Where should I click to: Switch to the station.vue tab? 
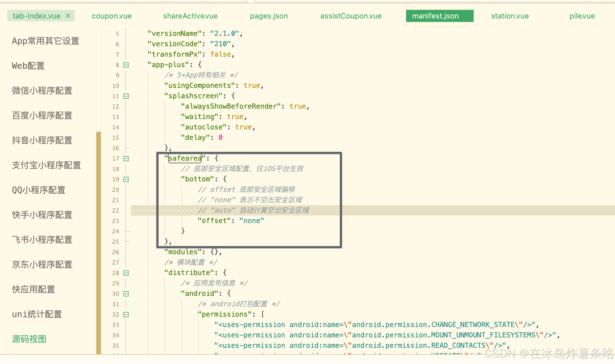coord(510,16)
